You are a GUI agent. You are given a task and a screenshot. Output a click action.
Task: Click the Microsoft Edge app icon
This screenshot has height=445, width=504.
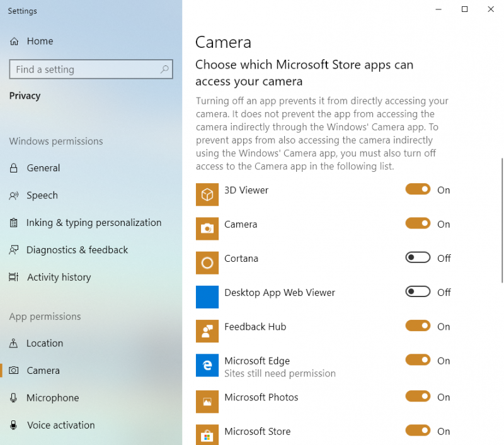(x=207, y=365)
